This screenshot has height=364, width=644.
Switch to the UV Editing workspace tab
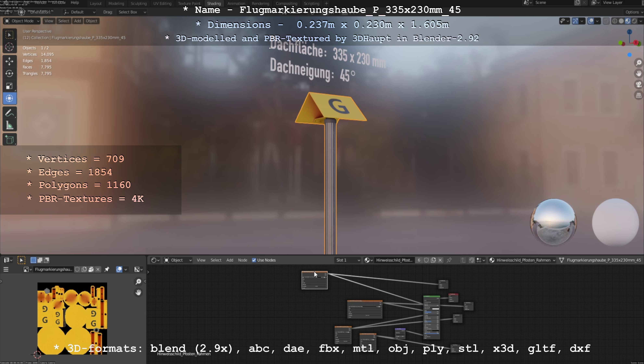click(x=162, y=4)
